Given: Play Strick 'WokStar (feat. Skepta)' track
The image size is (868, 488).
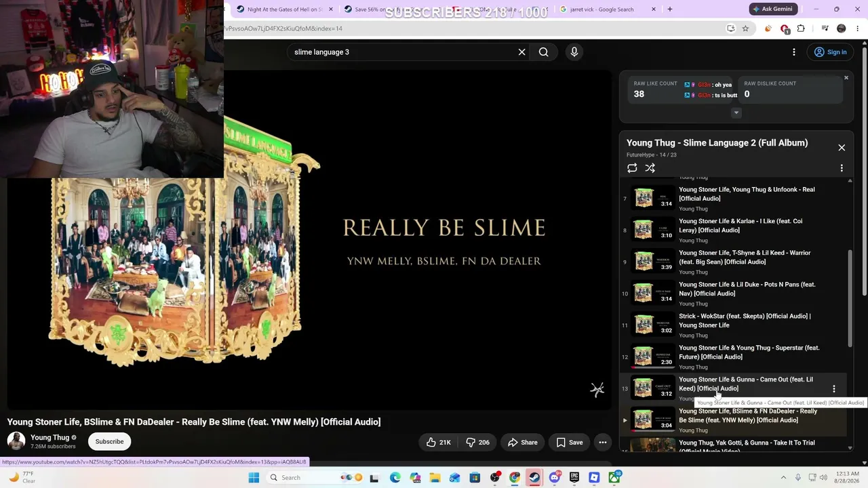Looking at the screenshot, I should tap(733, 325).
